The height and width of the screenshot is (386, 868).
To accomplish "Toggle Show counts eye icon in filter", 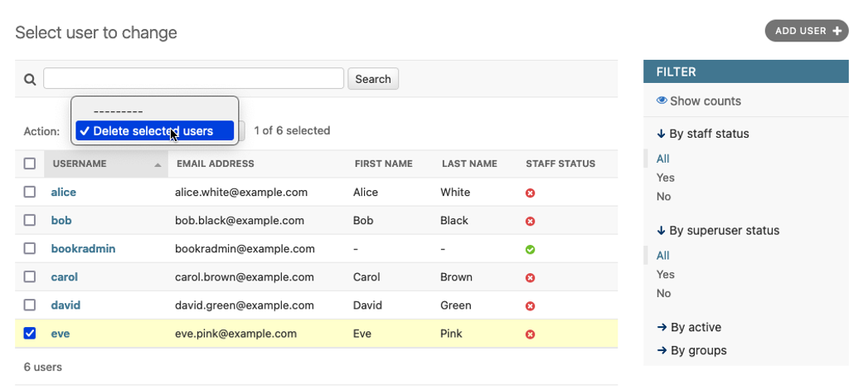I will pyautogui.click(x=662, y=101).
